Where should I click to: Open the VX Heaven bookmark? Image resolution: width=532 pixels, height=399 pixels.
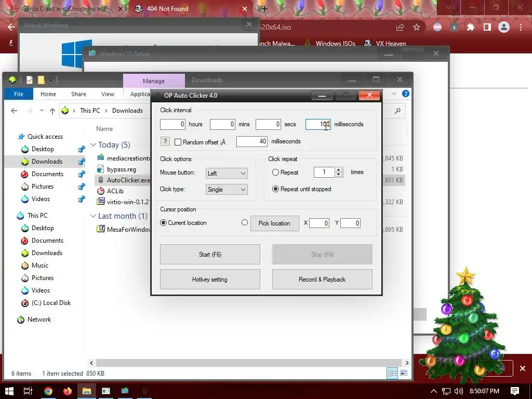tap(385, 44)
